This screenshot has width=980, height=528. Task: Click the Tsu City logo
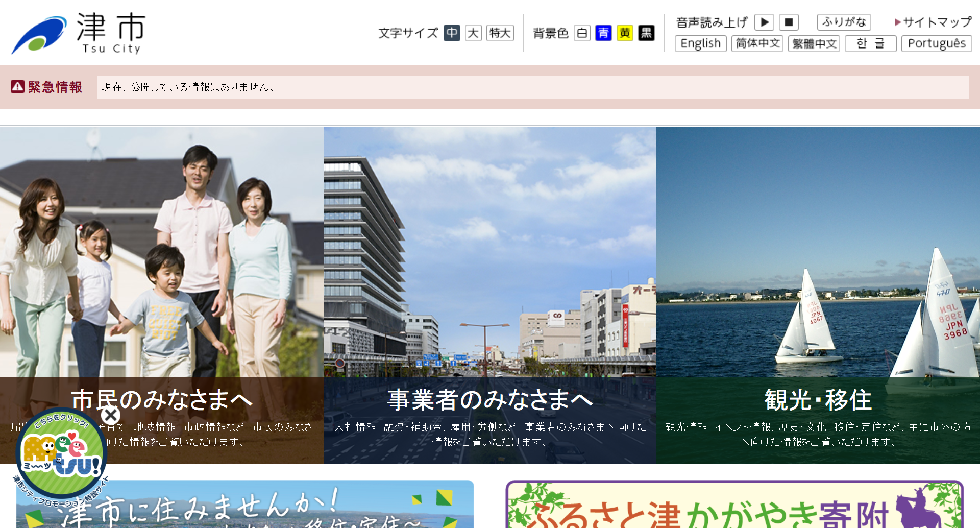tap(79, 34)
